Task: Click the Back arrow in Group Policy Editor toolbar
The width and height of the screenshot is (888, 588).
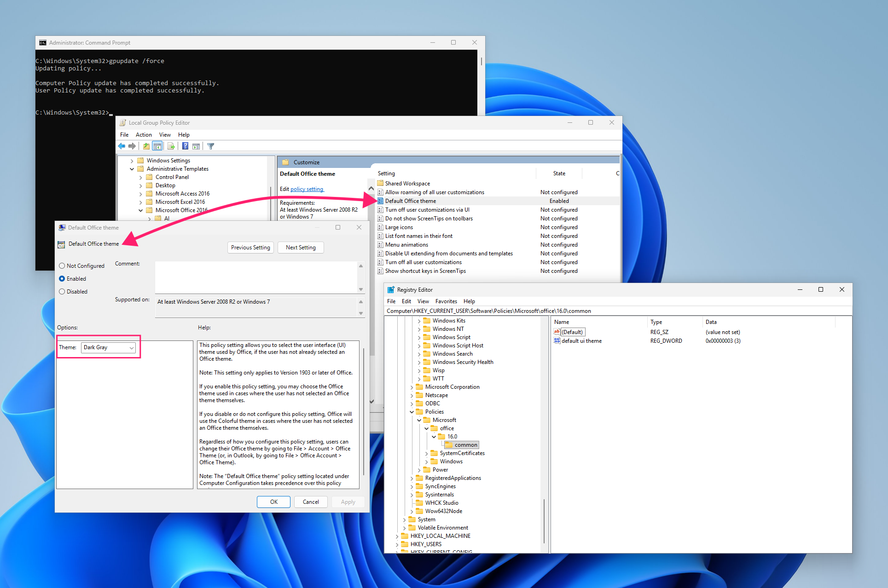Action: click(x=122, y=146)
